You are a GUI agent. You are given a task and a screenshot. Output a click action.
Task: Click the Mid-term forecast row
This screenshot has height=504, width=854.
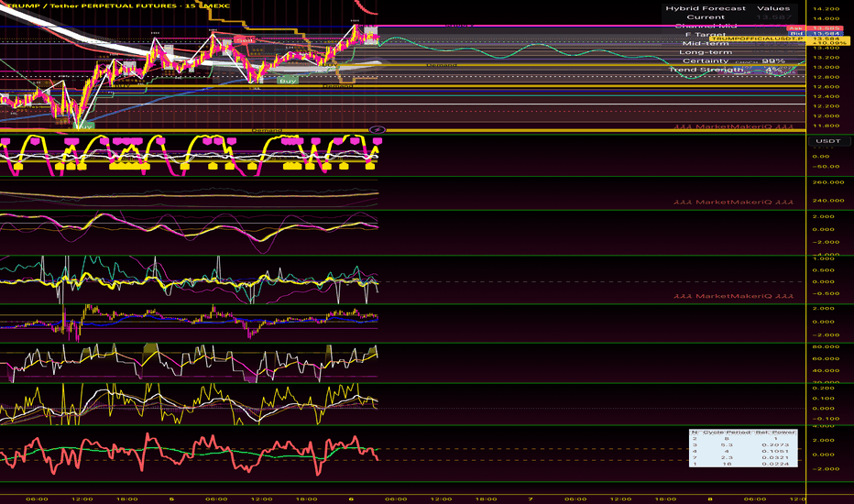pos(729,44)
